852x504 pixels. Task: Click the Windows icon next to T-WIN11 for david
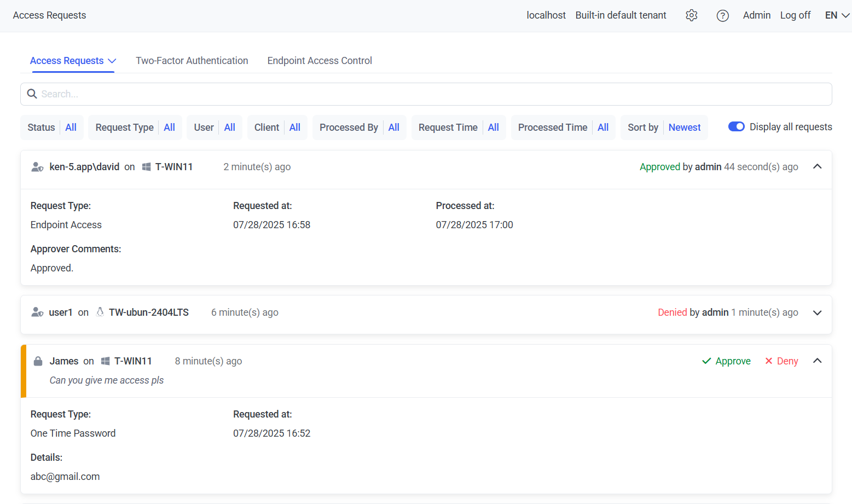coord(147,167)
